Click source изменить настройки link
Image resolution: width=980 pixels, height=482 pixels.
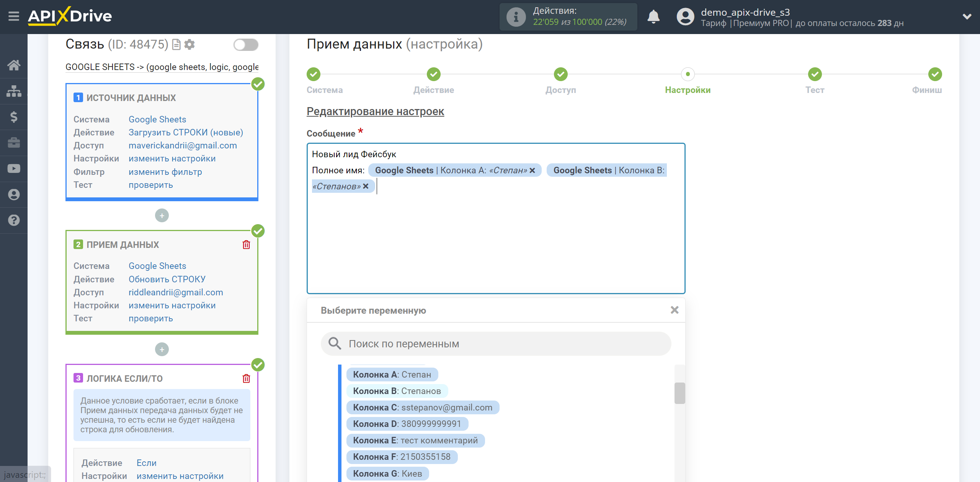[x=172, y=159]
